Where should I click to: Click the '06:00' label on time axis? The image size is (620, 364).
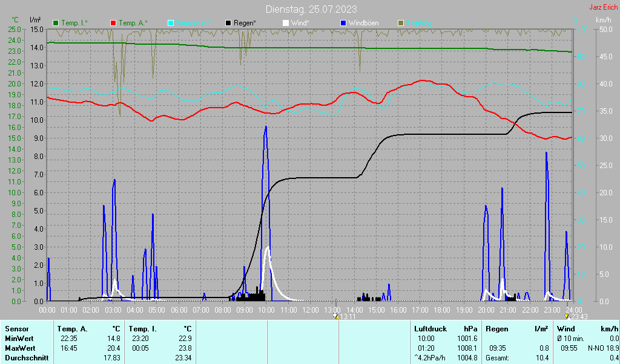(x=179, y=310)
